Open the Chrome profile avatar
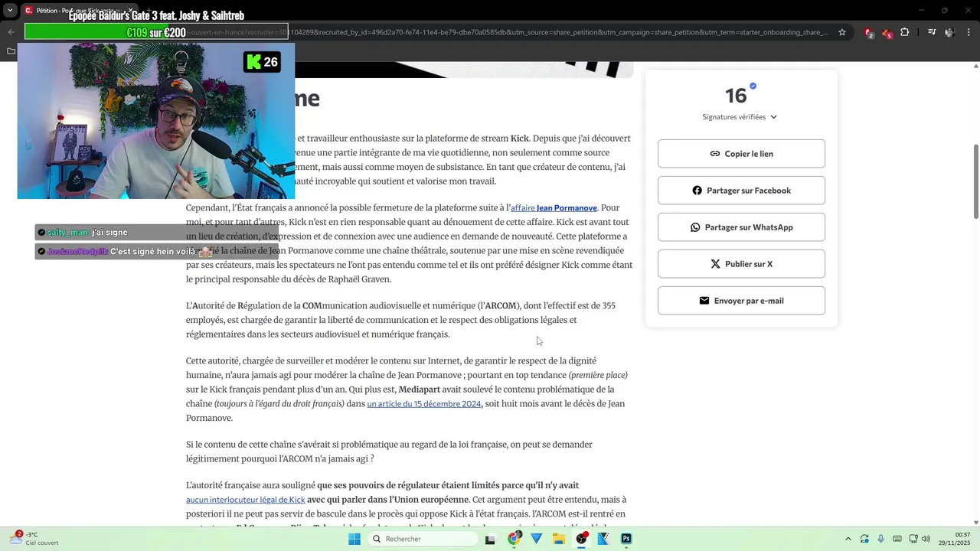980x551 pixels. tap(950, 32)
